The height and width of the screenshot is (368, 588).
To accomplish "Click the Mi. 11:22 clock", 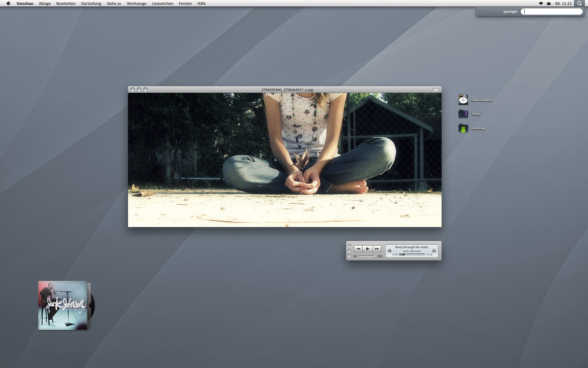I will [x=563, y=3].
